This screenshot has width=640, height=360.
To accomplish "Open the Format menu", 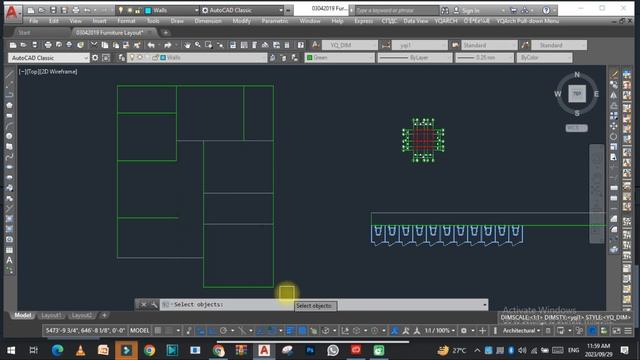I will (x=126, y=21).
